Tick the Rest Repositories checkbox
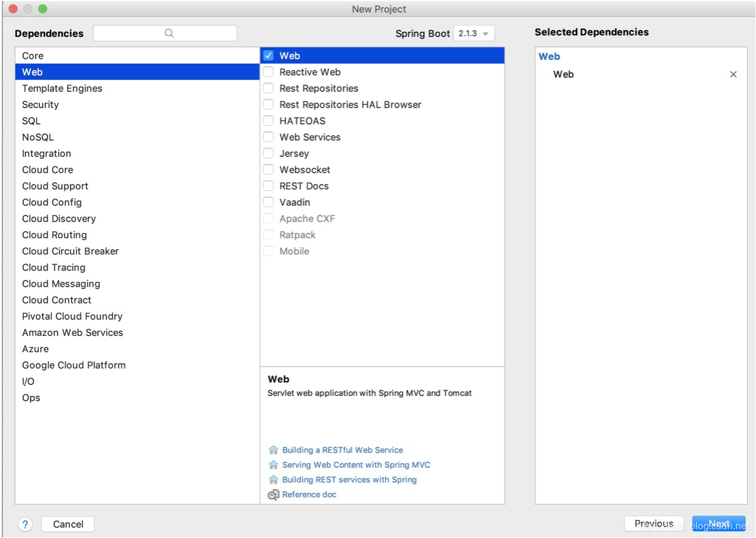Screen dimensions: 756x538 tap(268, 88)
